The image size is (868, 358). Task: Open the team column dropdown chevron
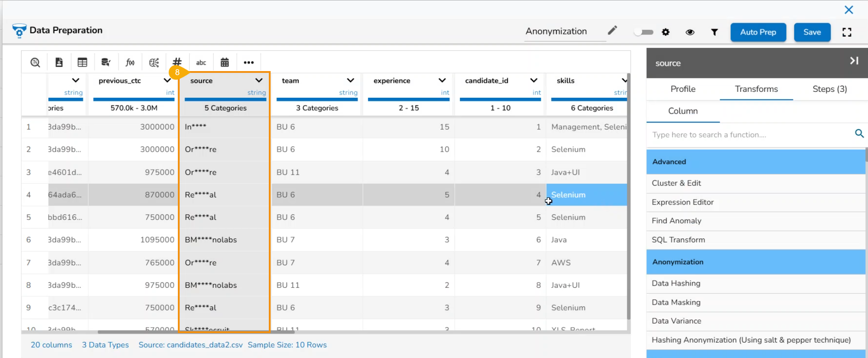[x=350, y=81]
